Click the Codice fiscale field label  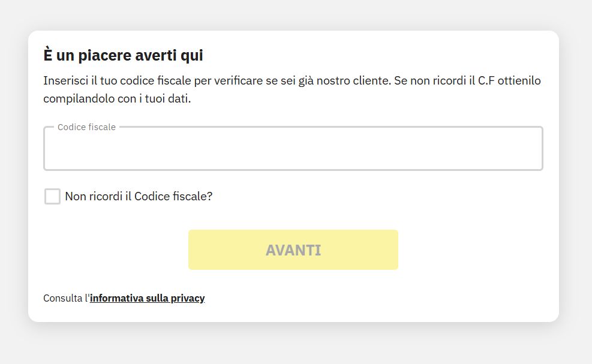point(86,127)
